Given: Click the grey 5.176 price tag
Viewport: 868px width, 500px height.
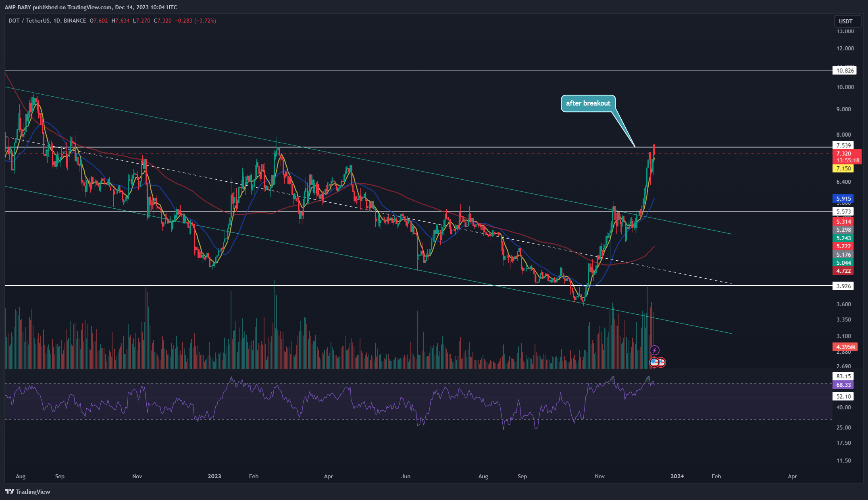Looking at the screenshot, I should coord(843,255).
